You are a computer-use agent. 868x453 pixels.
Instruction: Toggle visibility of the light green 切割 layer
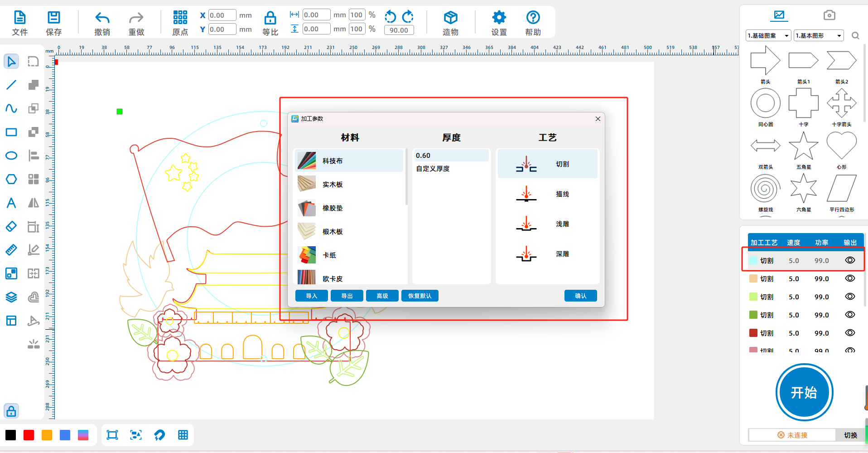[x=850, y=297]
